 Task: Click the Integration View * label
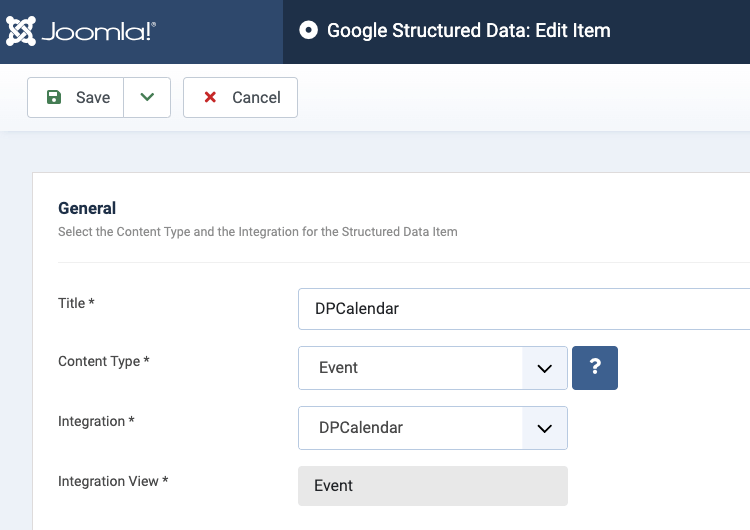[113, 481]
